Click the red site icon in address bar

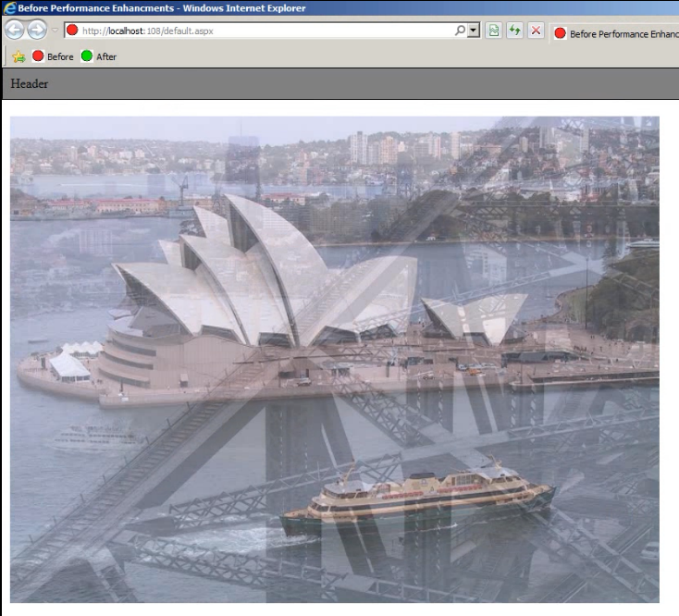tap(72, 31)
